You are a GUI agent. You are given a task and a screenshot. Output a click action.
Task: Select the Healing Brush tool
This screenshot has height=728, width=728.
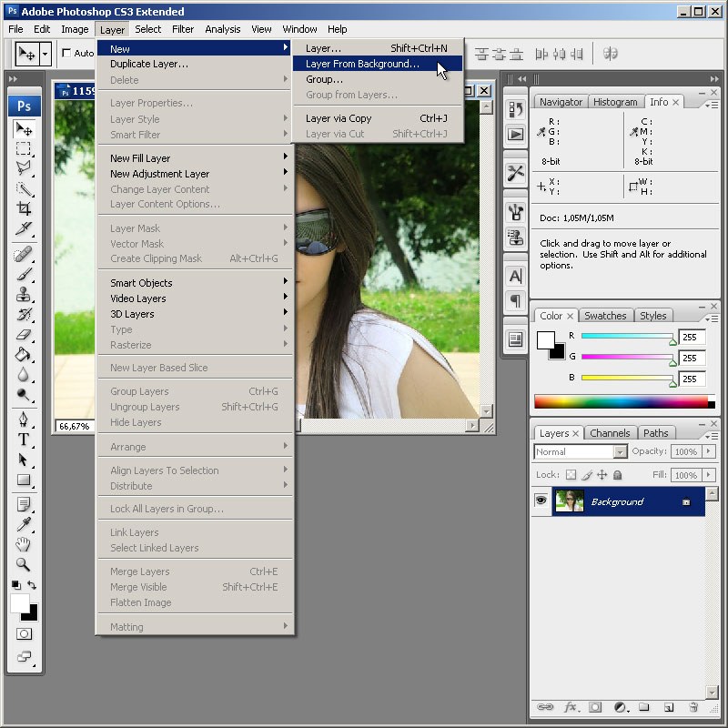tap(24, 254)
